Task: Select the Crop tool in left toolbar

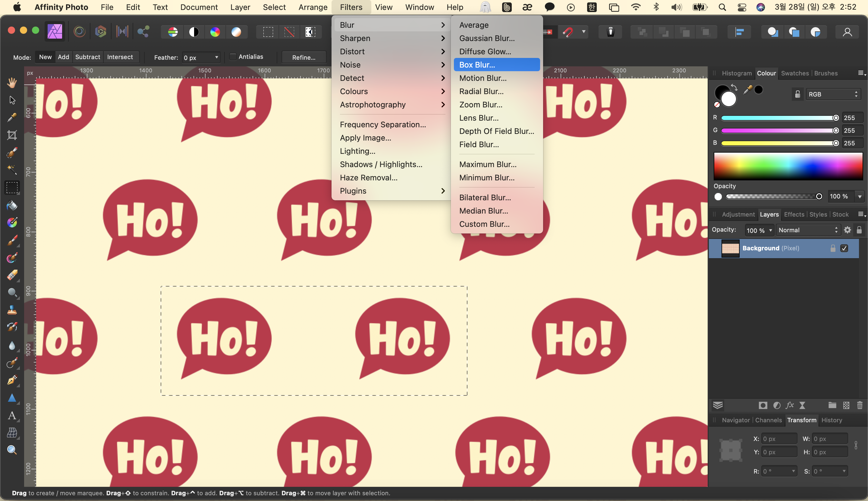Action: tap(12, 135)
